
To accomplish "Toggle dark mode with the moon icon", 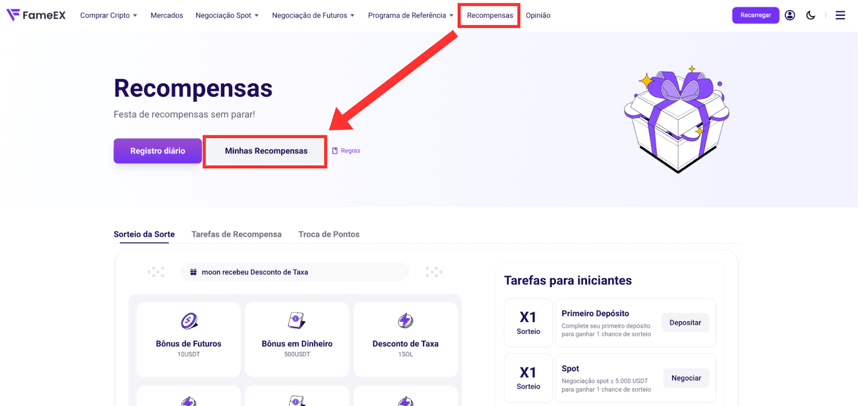I will tap(810, 15).
